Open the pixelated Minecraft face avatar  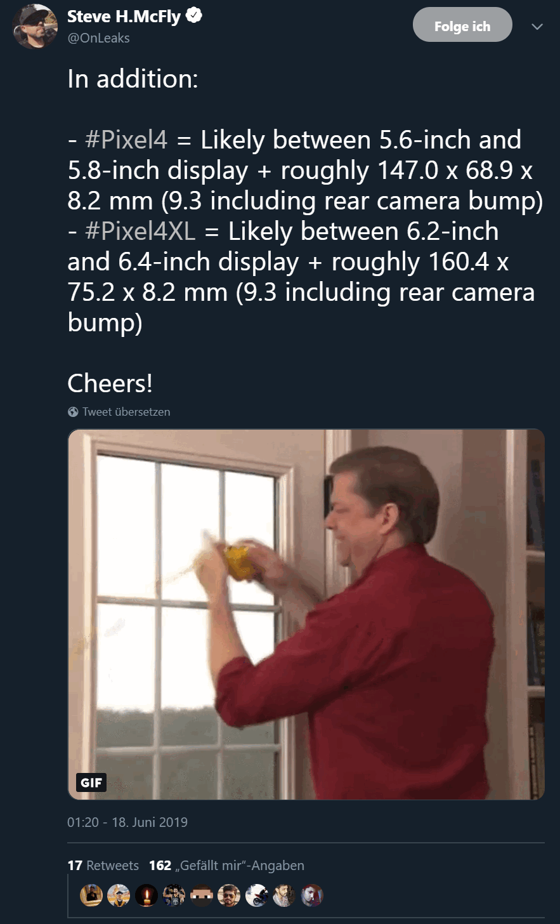click(202, 895)
